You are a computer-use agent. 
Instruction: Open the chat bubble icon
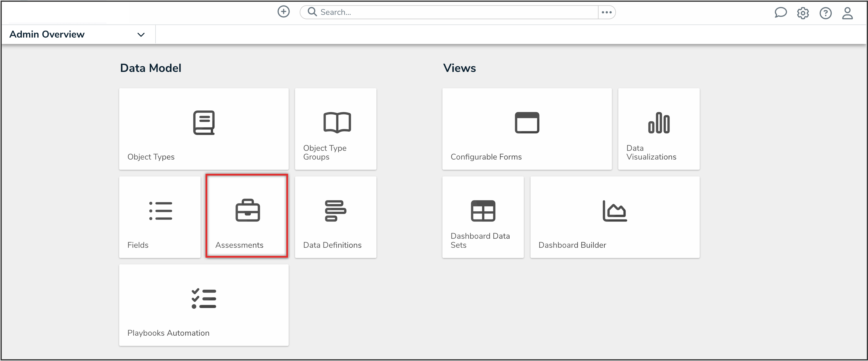pos(781,13)
